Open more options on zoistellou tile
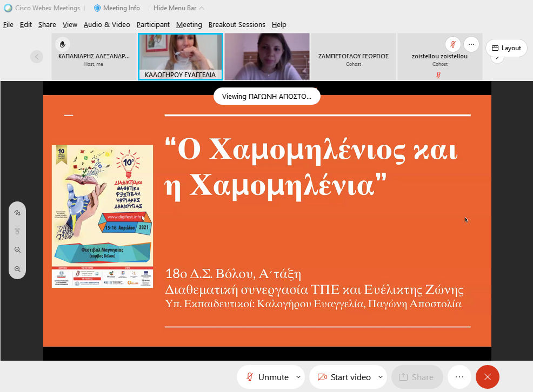 [471, 44]
